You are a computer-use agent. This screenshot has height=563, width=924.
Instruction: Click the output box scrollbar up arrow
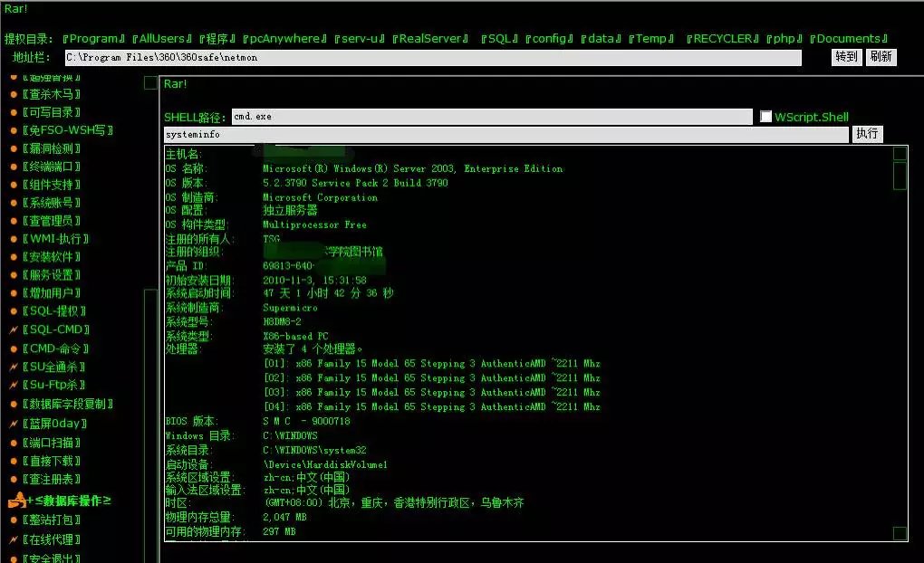tap(900, 154)
